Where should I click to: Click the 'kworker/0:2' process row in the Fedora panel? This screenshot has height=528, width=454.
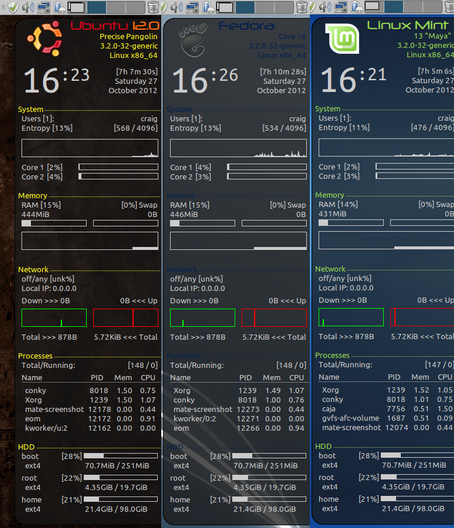click(x=238, y=419)
